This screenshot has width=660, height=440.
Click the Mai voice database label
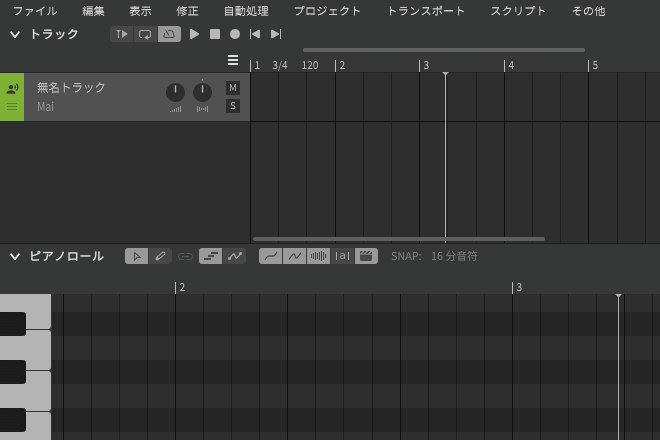point(45,107)
